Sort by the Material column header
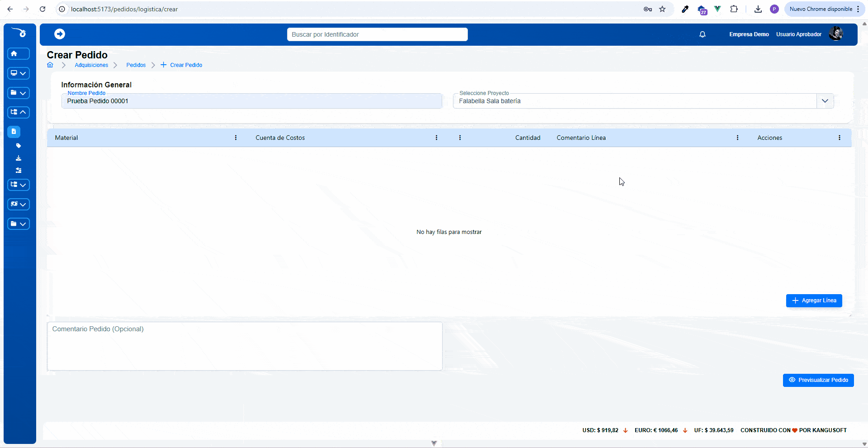 tap(66, 138)
